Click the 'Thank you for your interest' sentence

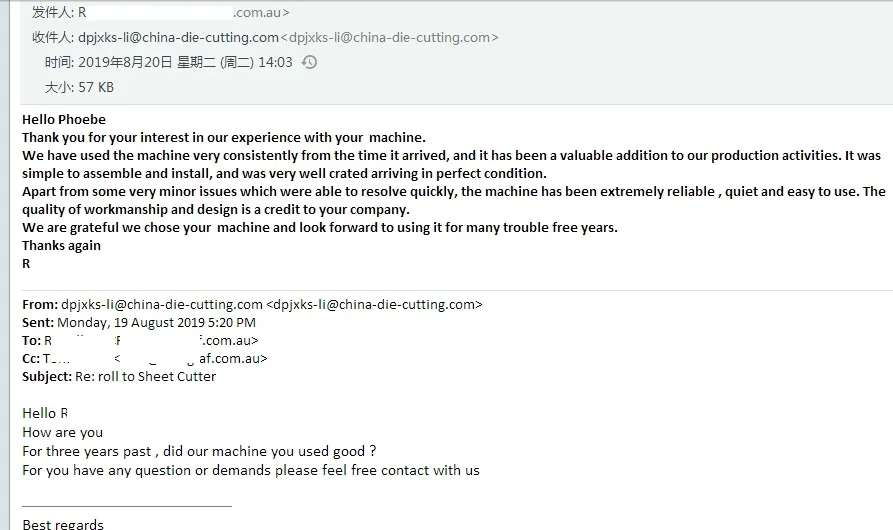(x=223, y=137)
